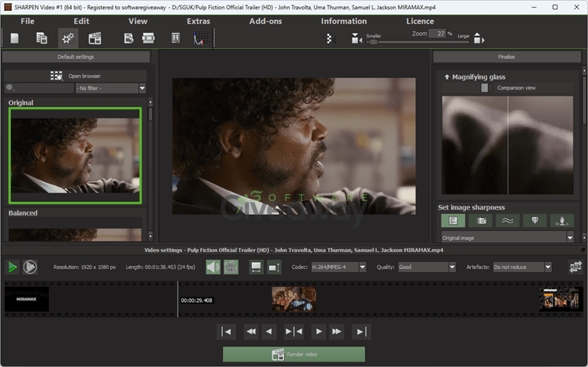588x367 pixels.
Task: Open the settings gears toolbar icon
Action: pos(68,38)
